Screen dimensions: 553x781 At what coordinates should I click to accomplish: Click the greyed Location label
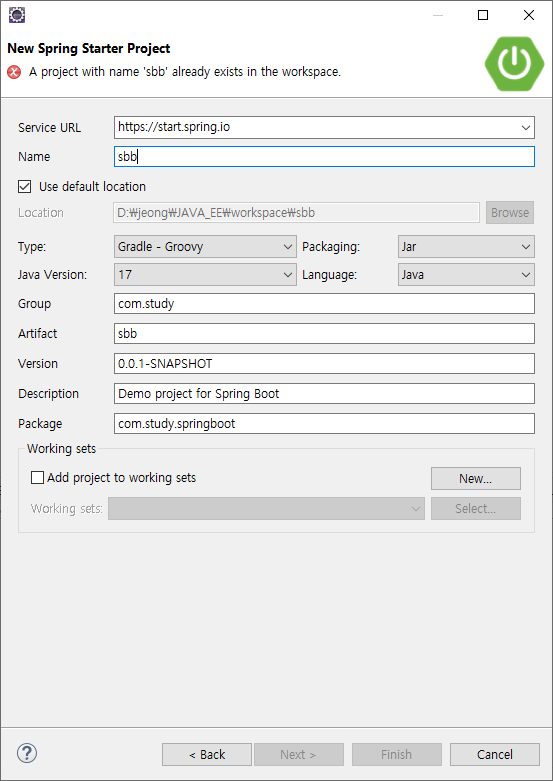pyautogui.click(x=41, y=213)
